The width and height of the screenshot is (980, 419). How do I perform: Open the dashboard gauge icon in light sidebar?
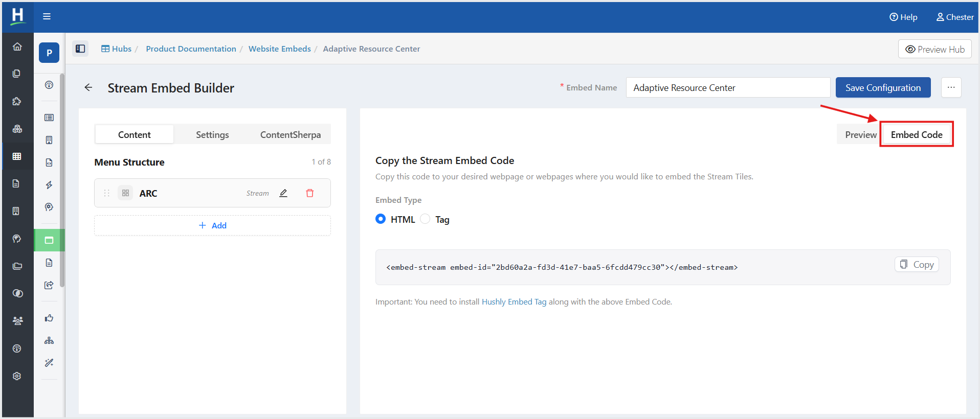click(49, 85)
